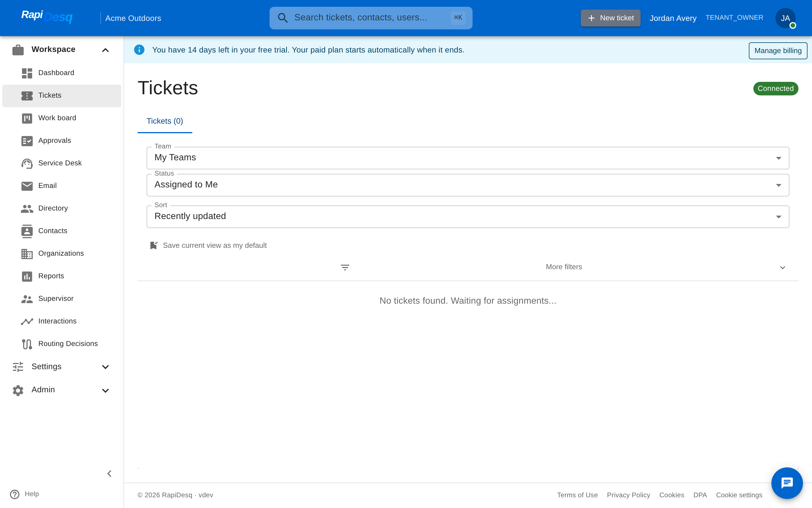Image resolution: width=812 pixels, height=508 pixels.
Task: Click Manage billing button
Action: coord(778,51)
